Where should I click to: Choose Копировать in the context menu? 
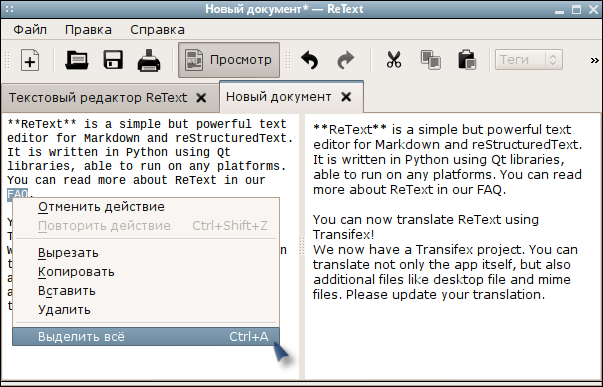click(146, 272)
